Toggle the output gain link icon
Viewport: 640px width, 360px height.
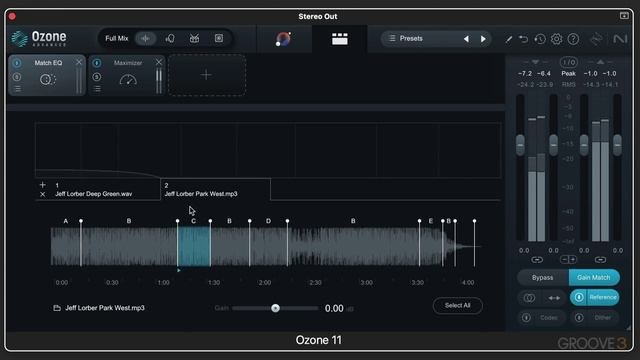[x=600, y=260]
